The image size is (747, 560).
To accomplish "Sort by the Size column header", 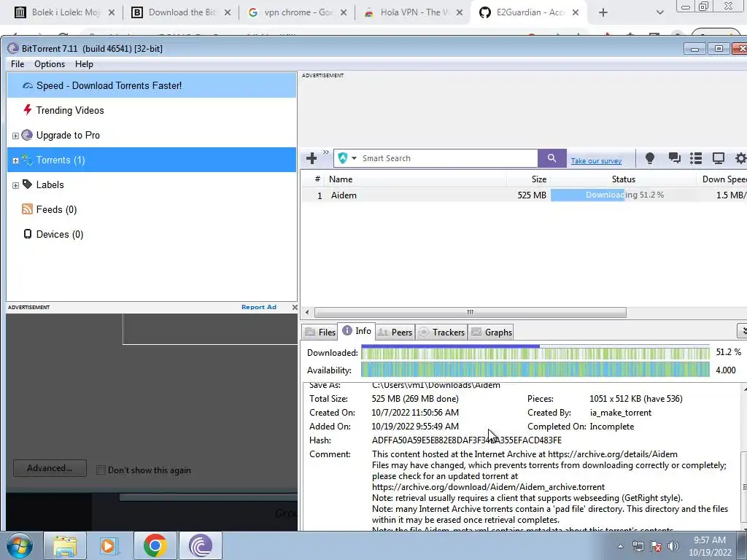I will 529,179.
